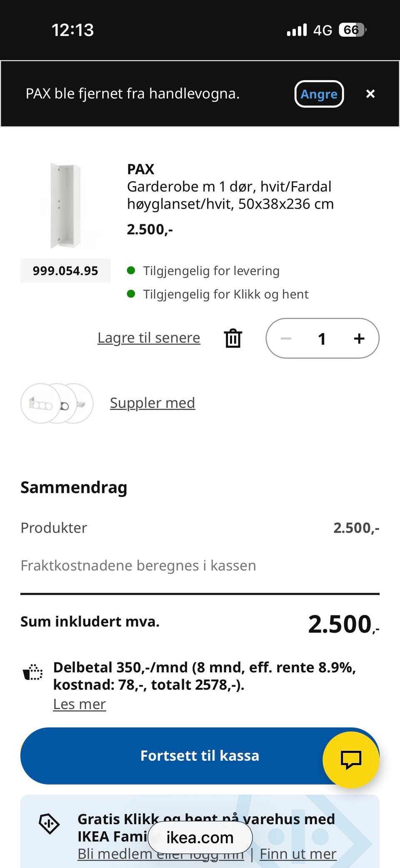This screenshot has width=400, height=868.
Task: Save PAX via Lagre til senere
Action: coord(149,338)
